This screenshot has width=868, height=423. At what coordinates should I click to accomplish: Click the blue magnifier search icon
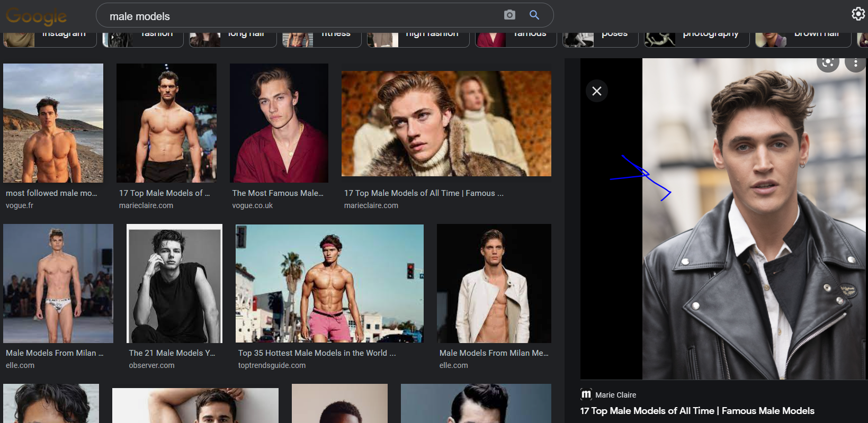[534, 15]
